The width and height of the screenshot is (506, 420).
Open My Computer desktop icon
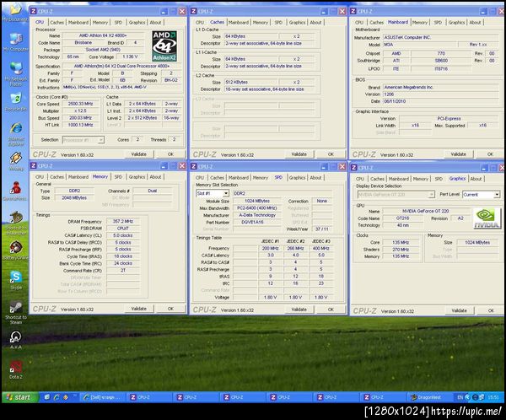pos(15,42)
